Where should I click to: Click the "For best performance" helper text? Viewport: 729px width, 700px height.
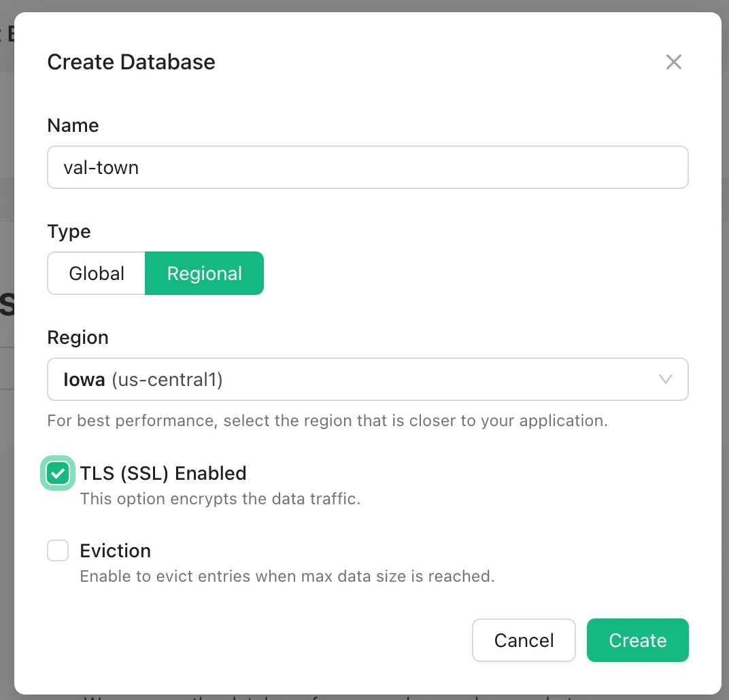(327, 421)
